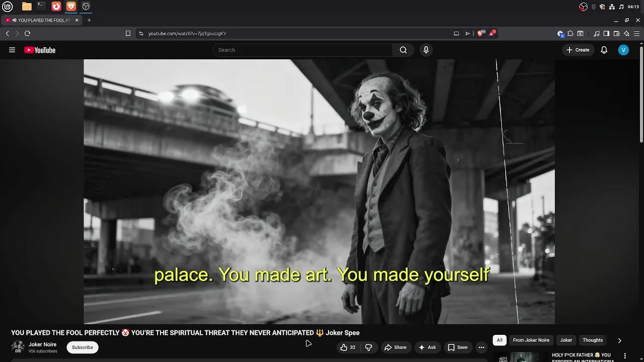Open Joker Noire channel avatar
Image resolution: width=644 pixels, height=362 pixels.
(x=18, y=347)
